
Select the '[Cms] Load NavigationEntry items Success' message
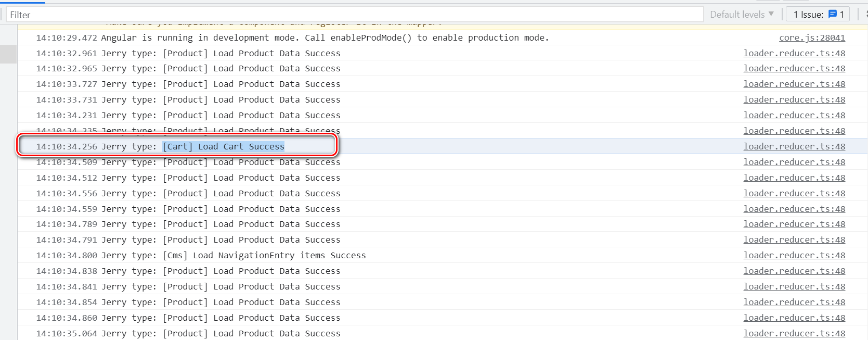click(234, 255)
